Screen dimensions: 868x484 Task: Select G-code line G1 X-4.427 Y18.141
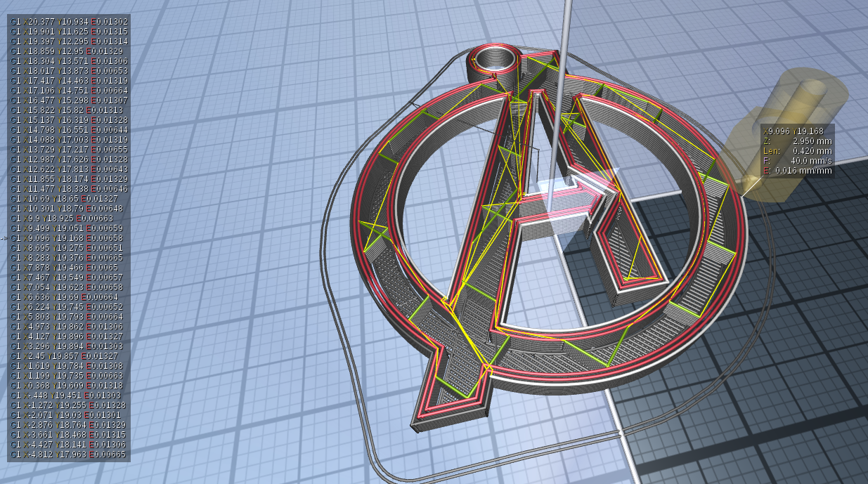(69, 445)
